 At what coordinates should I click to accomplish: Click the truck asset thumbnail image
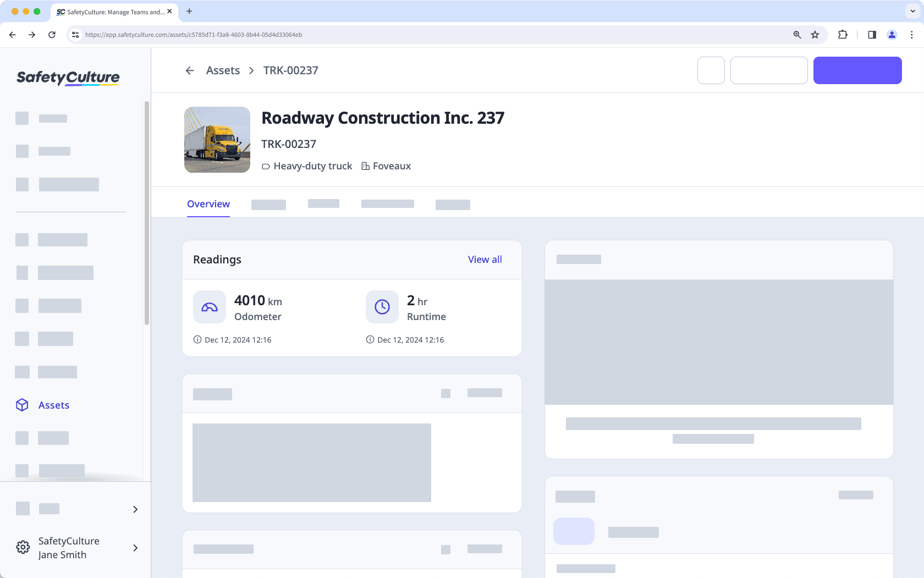point(217,140)
